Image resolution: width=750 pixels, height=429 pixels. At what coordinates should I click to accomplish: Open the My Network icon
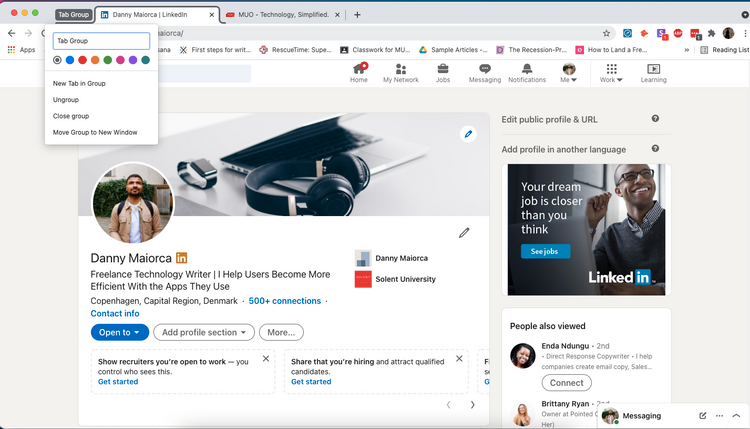[401, 69]
